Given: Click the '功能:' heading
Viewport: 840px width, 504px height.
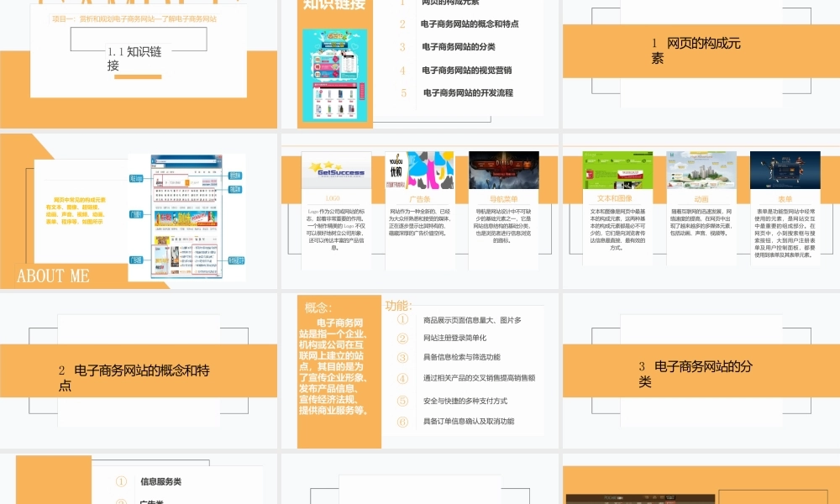Looking at the screenshot, I should pyautogui.click(x=398, y=305).
